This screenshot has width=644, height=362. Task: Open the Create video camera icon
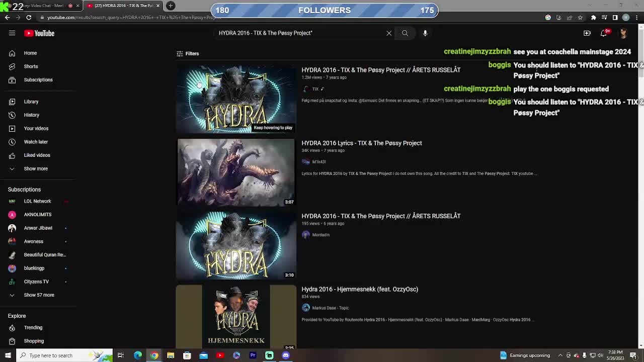[x=587, y=33]
